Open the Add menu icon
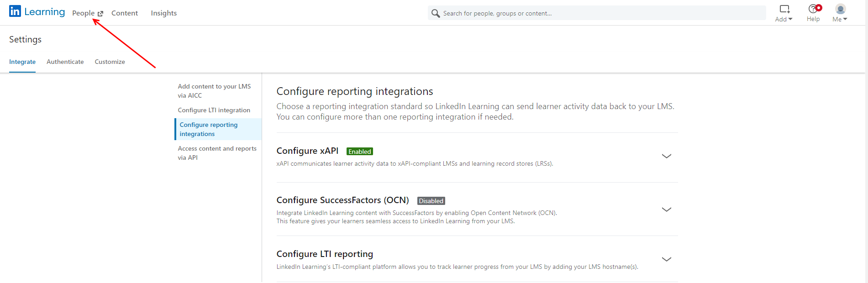The width and height of the screenshot is (868, 283). tap(784, 9)
